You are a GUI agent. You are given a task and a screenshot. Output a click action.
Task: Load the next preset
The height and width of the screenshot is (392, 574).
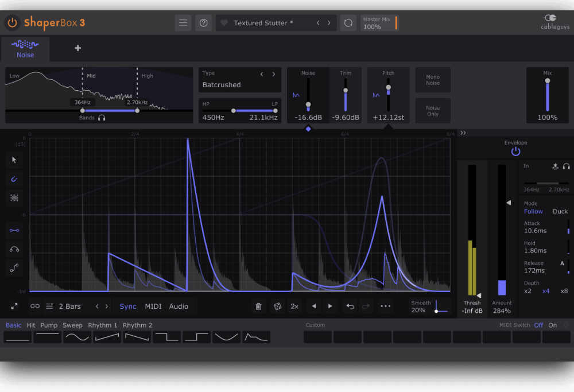(329, 23)
